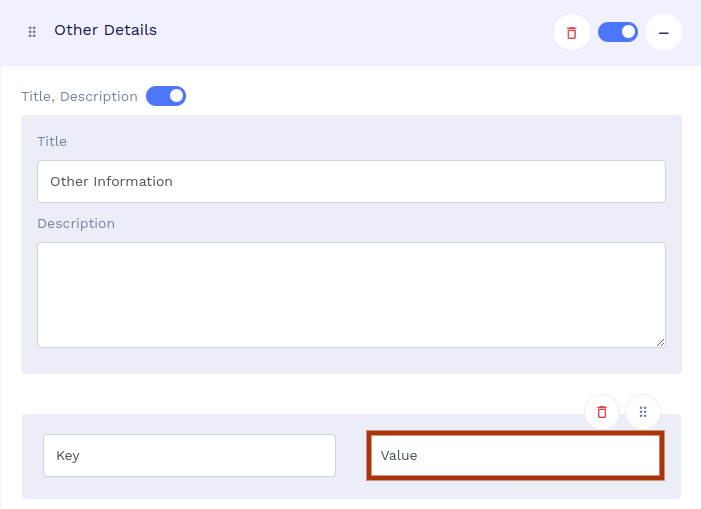Image resolution: width=701 pixels, height=509 pixels.
Task: Focus the empty Description text area
Action: 351,294
